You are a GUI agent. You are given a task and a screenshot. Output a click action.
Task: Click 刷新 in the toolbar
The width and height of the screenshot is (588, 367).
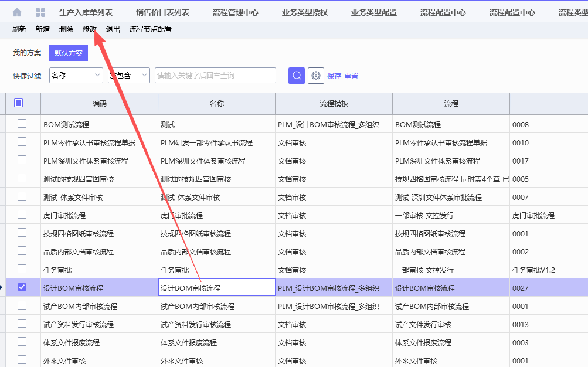(x=19, y=29)
